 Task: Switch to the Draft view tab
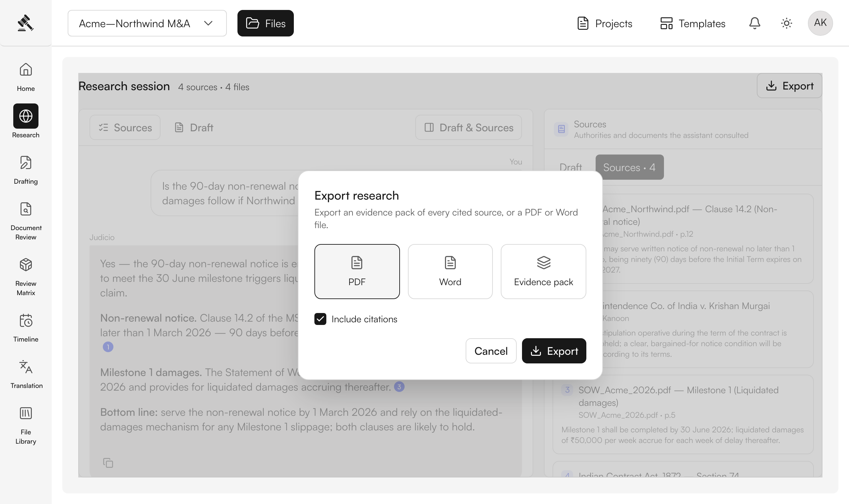click(194, 127)
